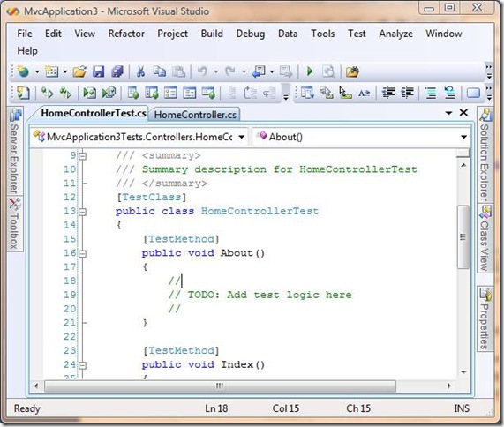Click the horizontal scrollbar thumb in the editor
This screenshot has width=504, height=427.
tap(220, 386)
